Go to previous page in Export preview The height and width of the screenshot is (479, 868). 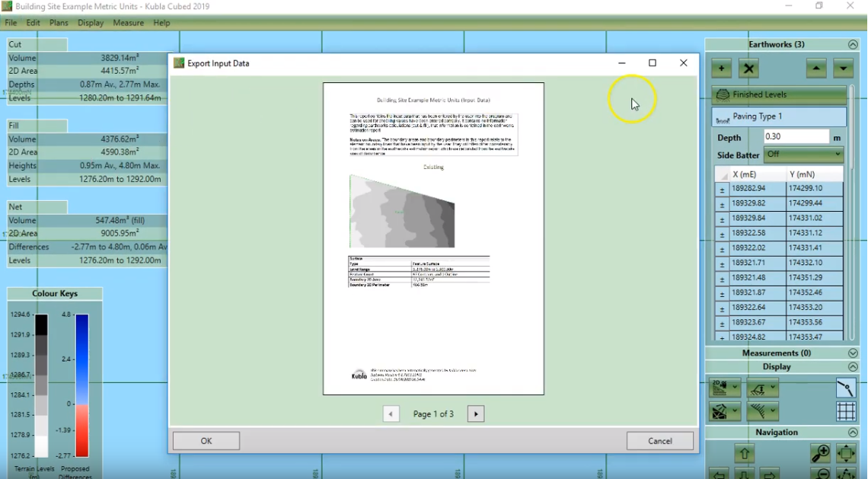click(391, 414)
